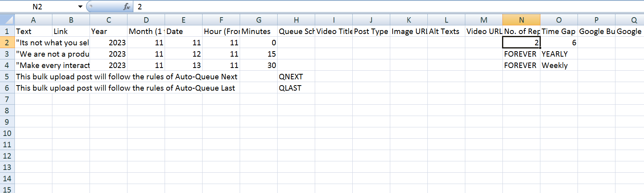Viewport: 644px width, 193px height.
Task: Select column A header
Action: [33, 20]
